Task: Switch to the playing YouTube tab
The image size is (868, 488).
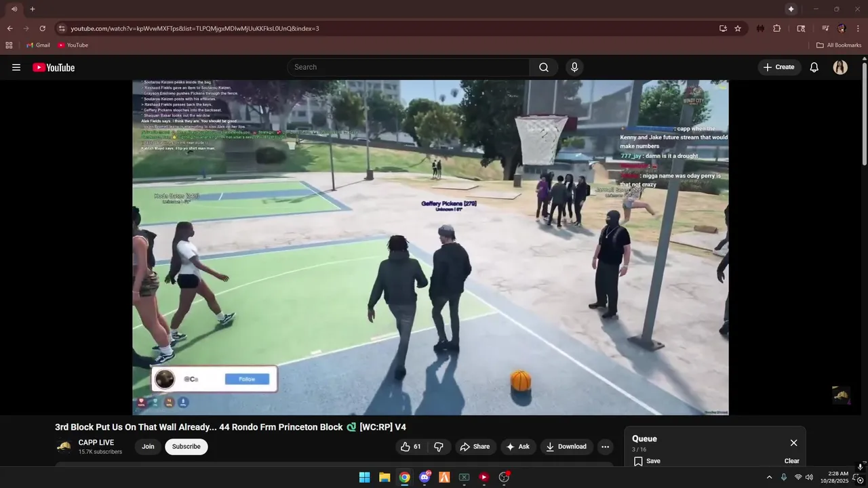Action: [x=14, y=9]
